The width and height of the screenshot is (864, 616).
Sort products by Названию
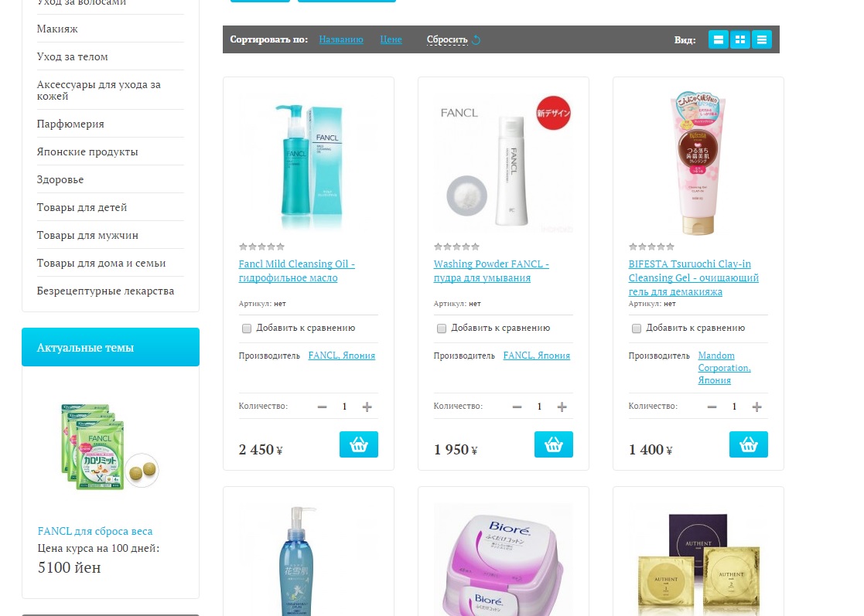click(341, 39)
